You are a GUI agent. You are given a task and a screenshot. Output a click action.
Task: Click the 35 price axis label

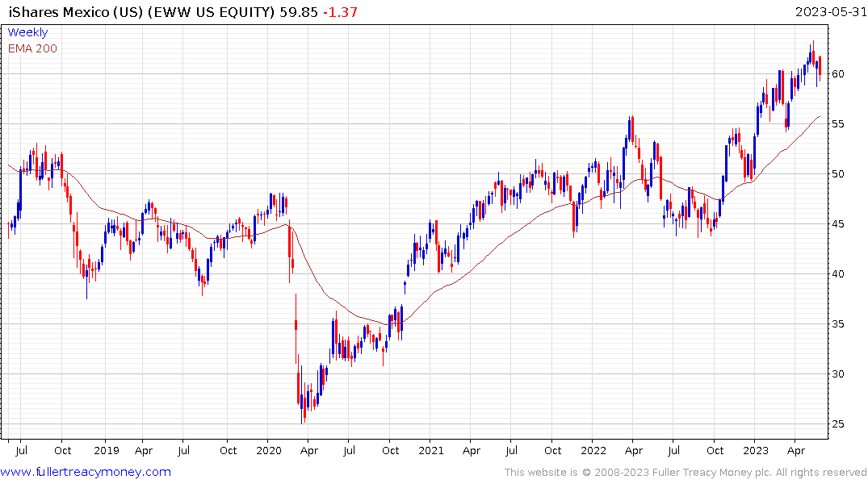click(838, 324)
